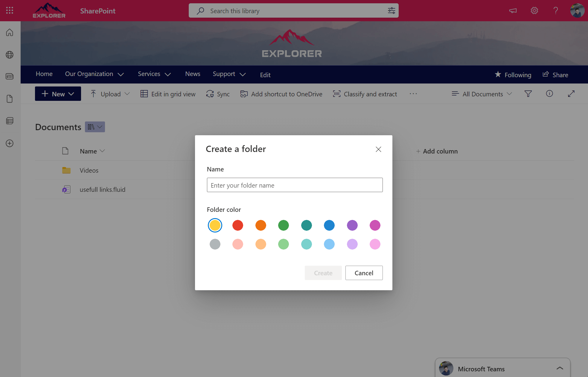Open the filter pane icon
The height and width of the screenshot is (377, 588).
tap(528, 94)
